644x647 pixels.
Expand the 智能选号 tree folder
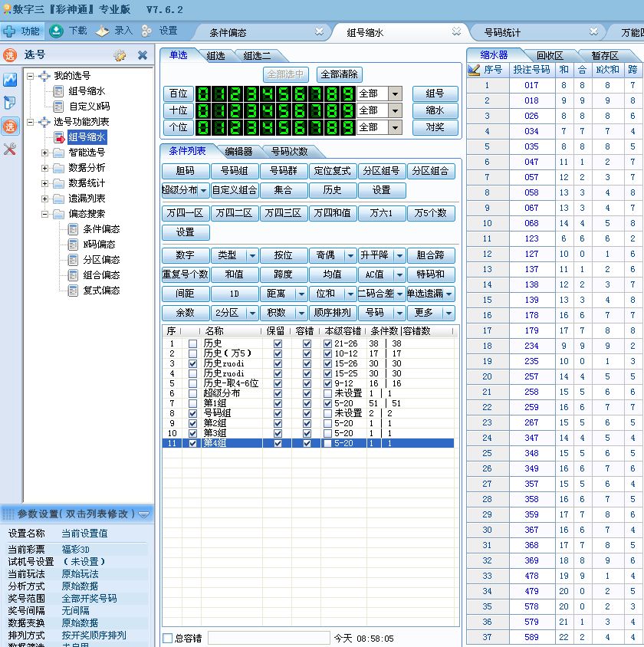[x=44, y=153]
